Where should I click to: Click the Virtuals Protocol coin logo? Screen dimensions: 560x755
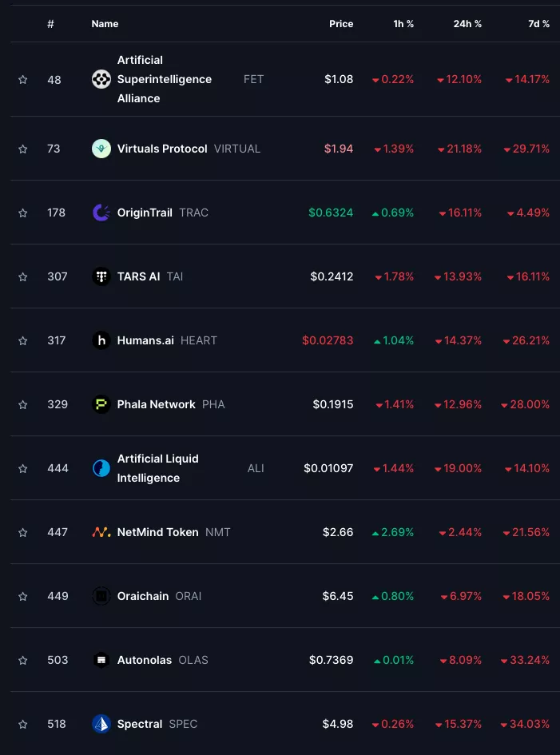click(x=101, y=149)
